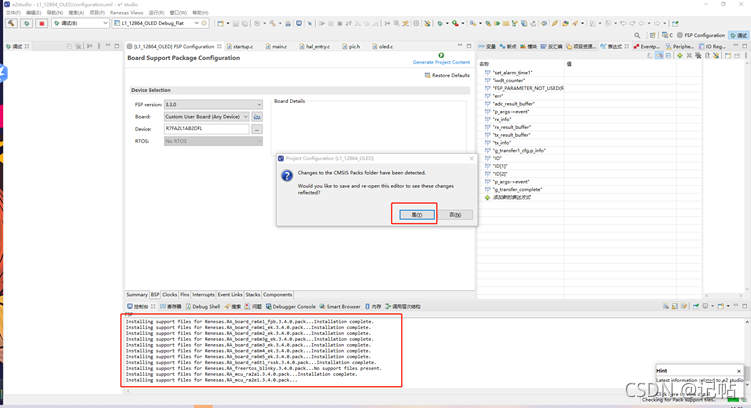Open the IO Reg... view tab

tap(712, 46)
